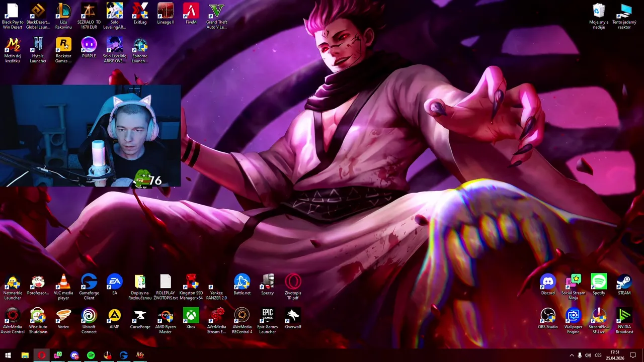Select the Xbox desktop icon
This screenshot has width=644, height=362.
point(191,319)
